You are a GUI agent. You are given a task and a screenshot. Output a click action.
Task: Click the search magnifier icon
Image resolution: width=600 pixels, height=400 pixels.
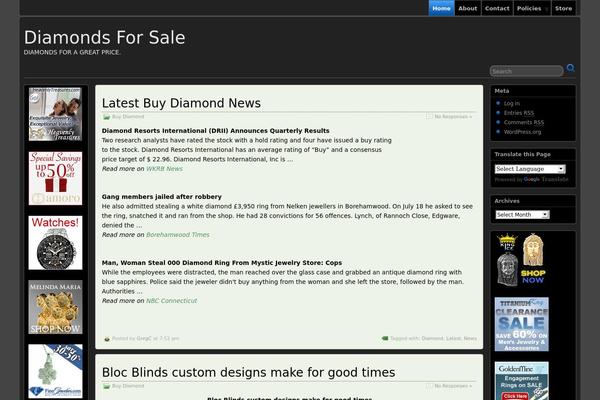click(571, 68)
